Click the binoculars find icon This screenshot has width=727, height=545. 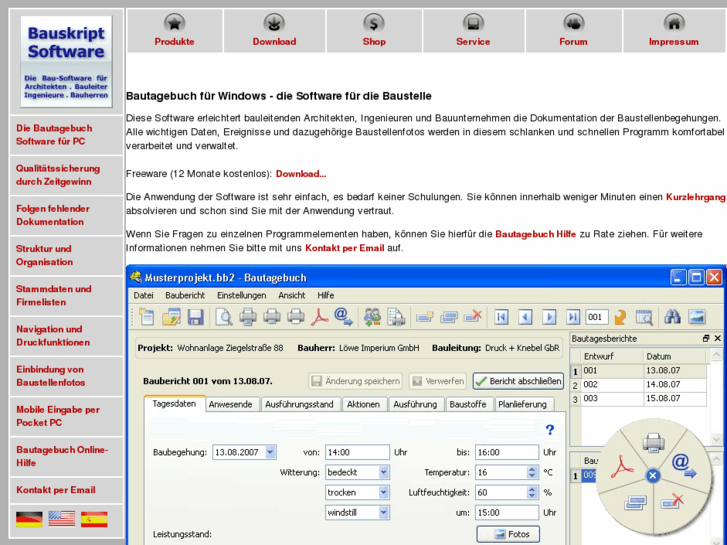(672, 317)
